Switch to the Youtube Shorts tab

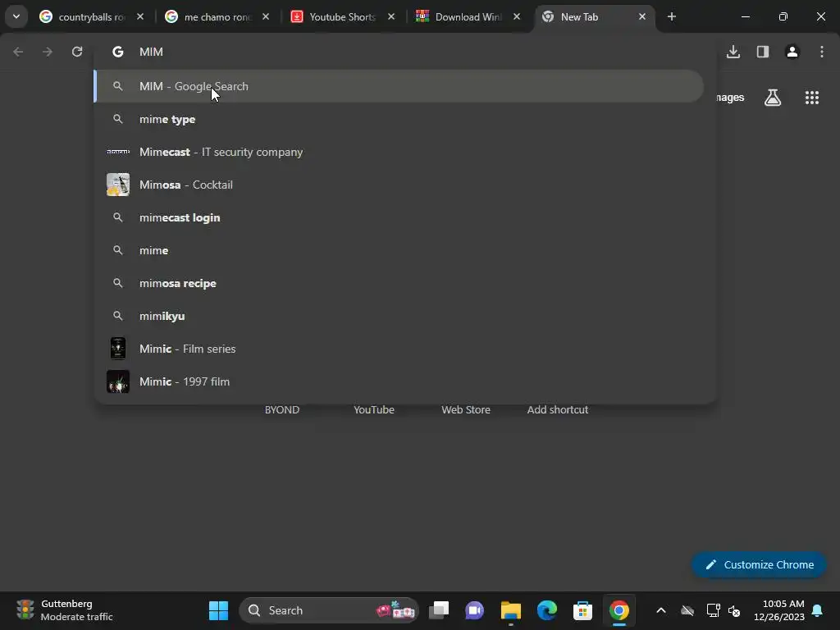click(x=343, y=17)
